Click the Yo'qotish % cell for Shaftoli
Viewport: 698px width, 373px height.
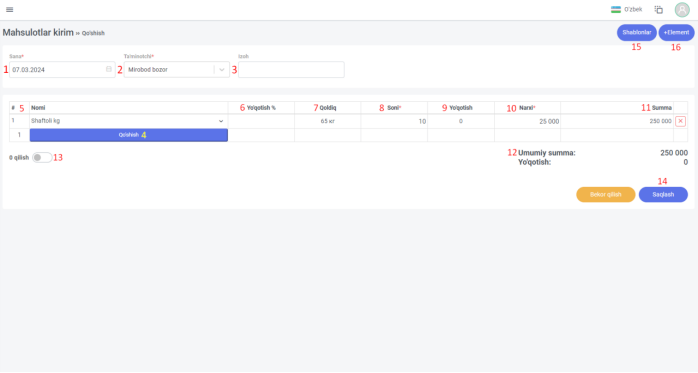tap(261, 121)
